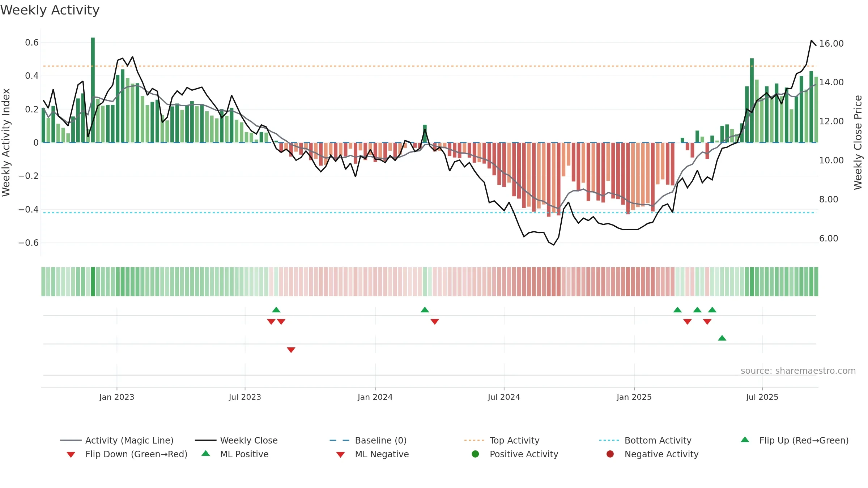The width and height of the screenshot is (868, 488).
Task: Toggle Flip Up (Red→Green) legend entry
Action: point(795,440)
